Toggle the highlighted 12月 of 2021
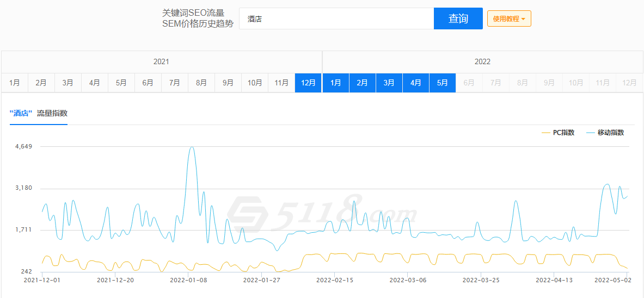This screenshot has width=644, height=298. [308, 83]
